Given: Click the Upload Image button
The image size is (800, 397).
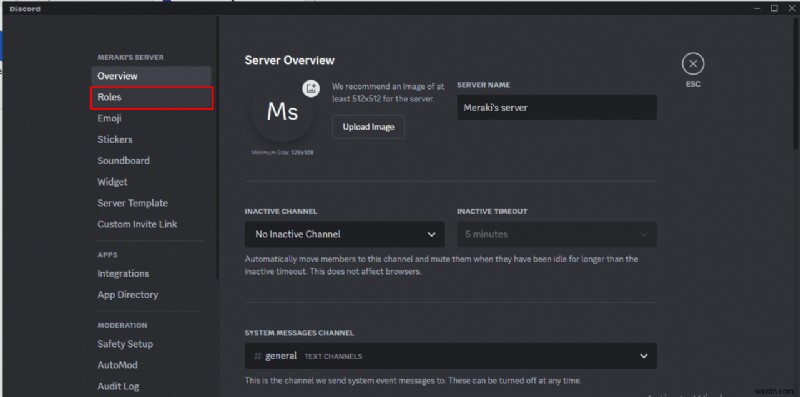Looking at the screenshot, I should click(x=368, y=127).
